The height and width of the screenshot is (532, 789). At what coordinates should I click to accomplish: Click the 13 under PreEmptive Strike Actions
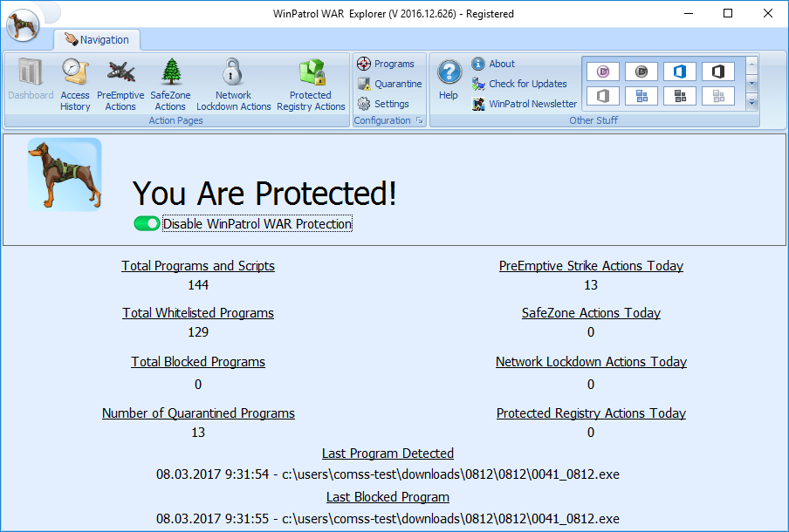591,285
